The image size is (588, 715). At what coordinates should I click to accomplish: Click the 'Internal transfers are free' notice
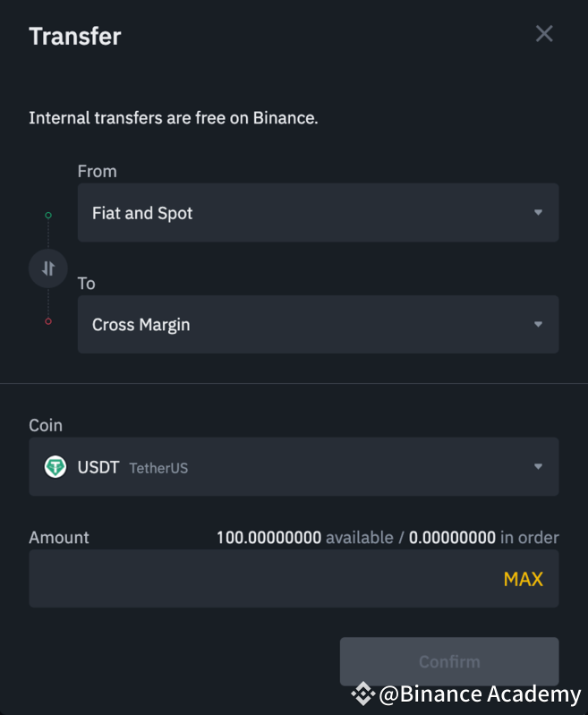tap(174, 117)
